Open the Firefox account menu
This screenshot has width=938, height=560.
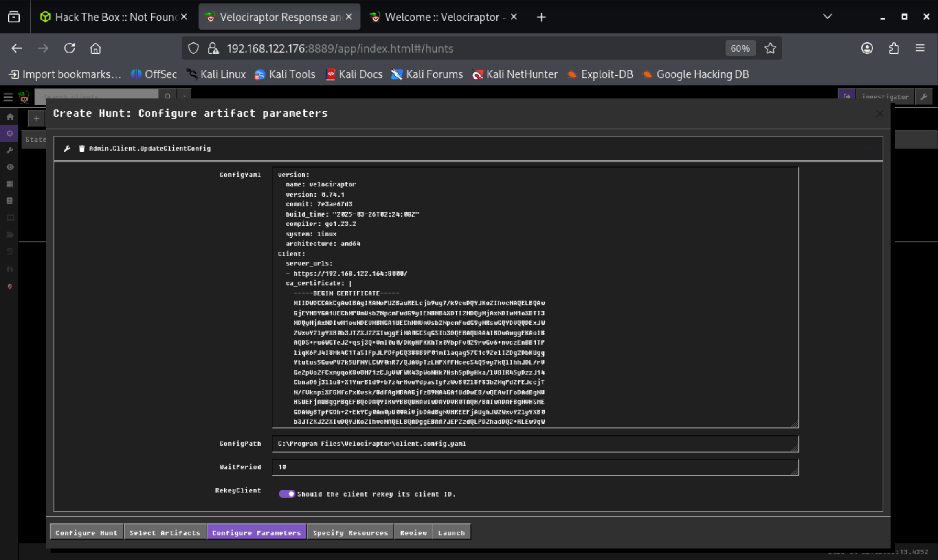coord(867,48)
